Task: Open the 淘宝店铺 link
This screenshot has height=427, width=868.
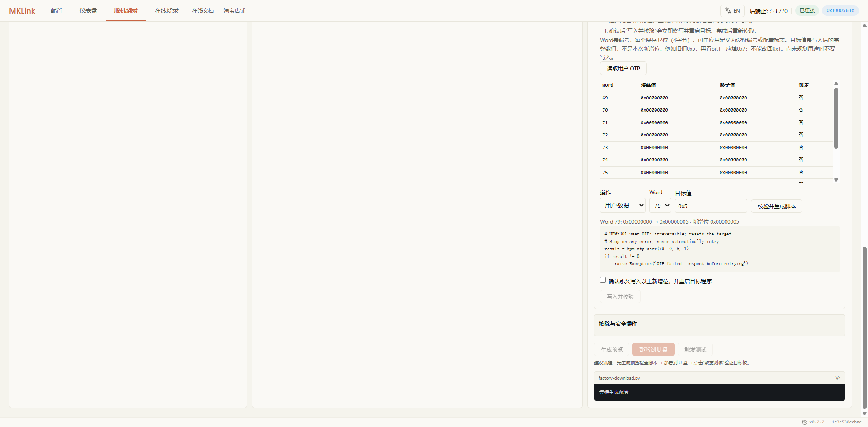Action: 234,10
